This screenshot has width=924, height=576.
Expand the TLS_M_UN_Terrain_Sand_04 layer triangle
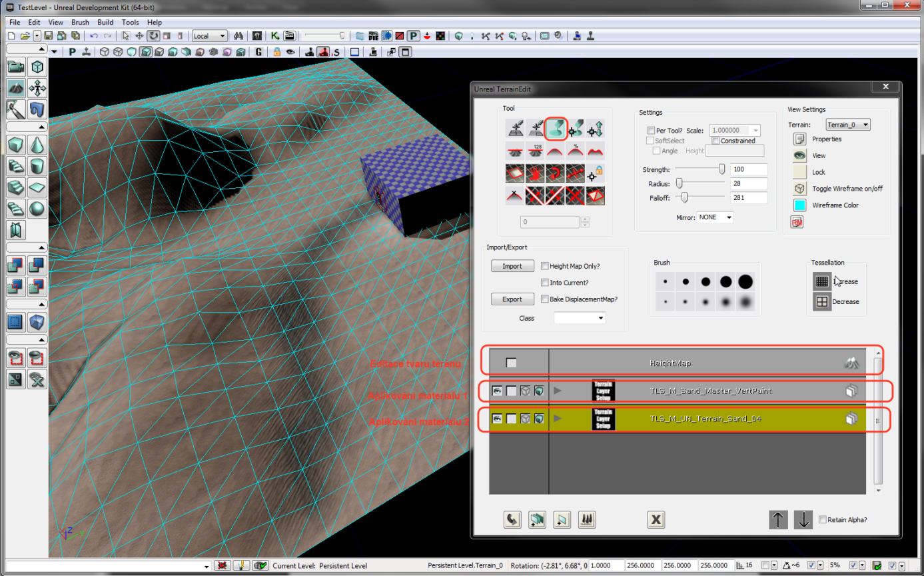click(x=558, y=419)
